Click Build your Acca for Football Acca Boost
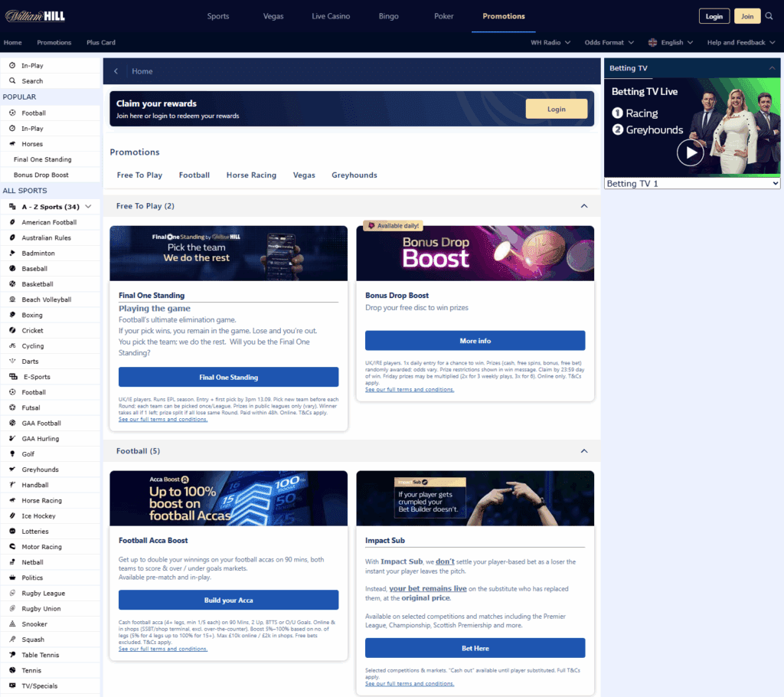The height and width of the screenshot is (697, 784). point(230,600)
